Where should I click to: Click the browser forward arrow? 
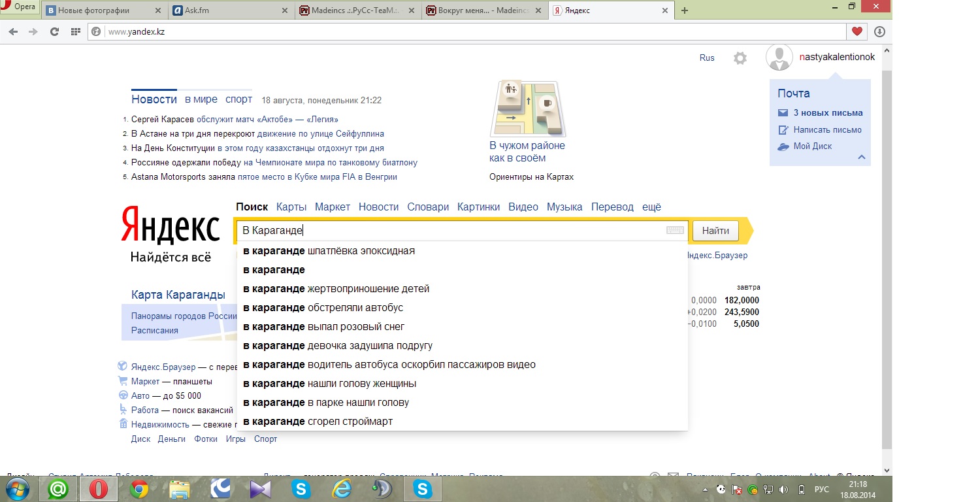click(x=33, y=31)
